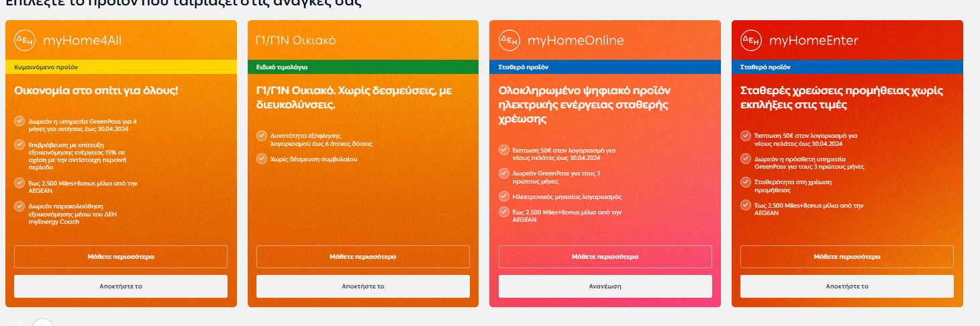This screenshot has height=326, width=980.
Task: Click checkmark beside 'Έκπτωση 50€' bullet in myHomeEnter
Action: tap(745, 136)
